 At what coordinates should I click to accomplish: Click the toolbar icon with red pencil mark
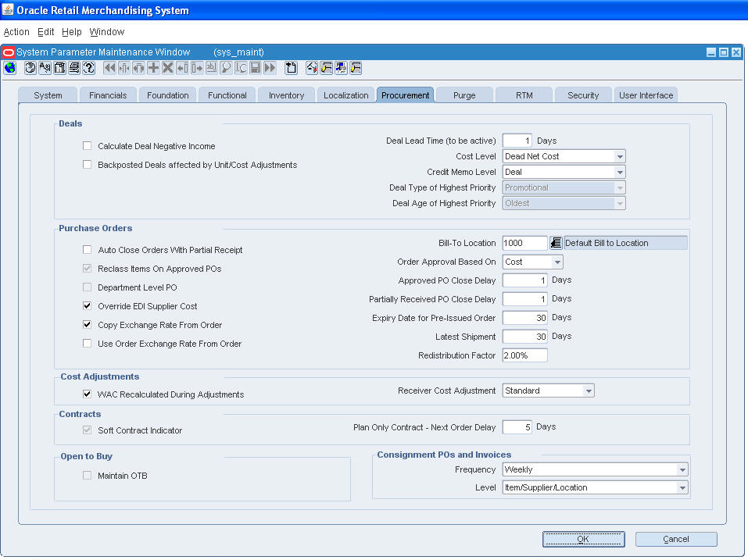pos(312,68)
